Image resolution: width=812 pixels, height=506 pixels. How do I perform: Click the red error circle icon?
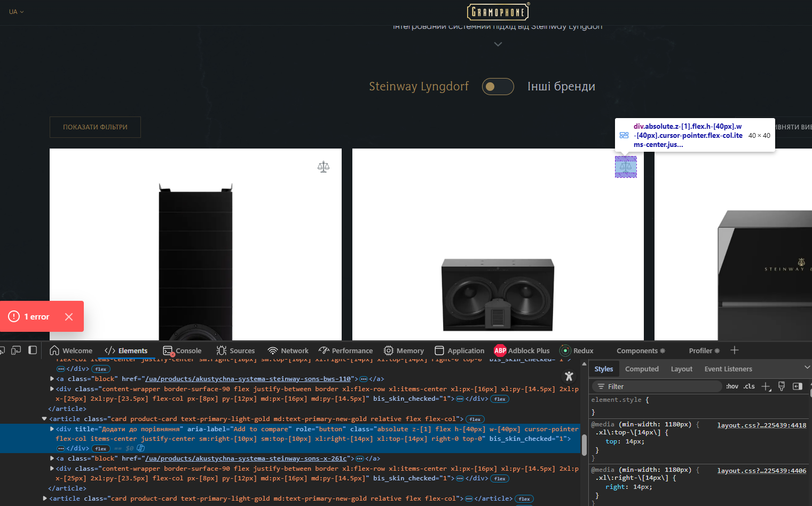[x=14, y=316]
